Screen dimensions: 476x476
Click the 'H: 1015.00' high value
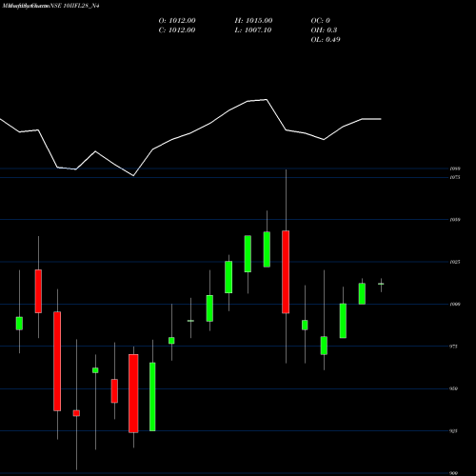[x=253, y=21]
